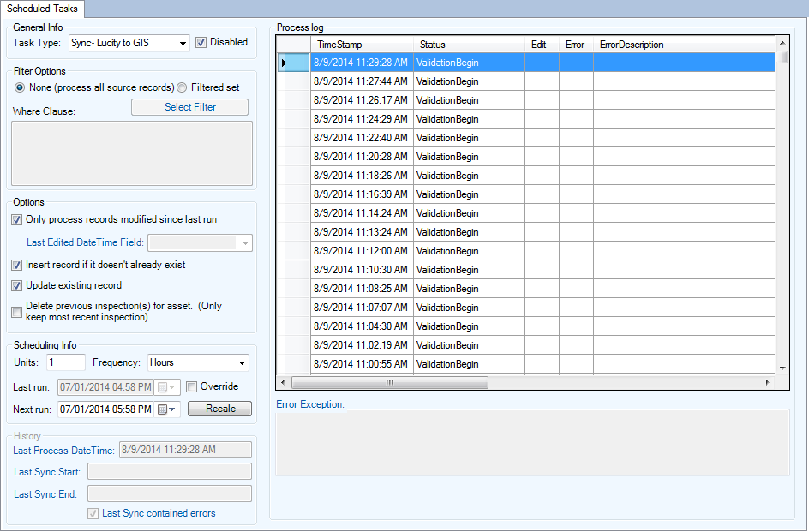809x532 pixels.
Task: Select the 8/9/2014 11:00:55 AM timestamp cell
Action: 362,364
